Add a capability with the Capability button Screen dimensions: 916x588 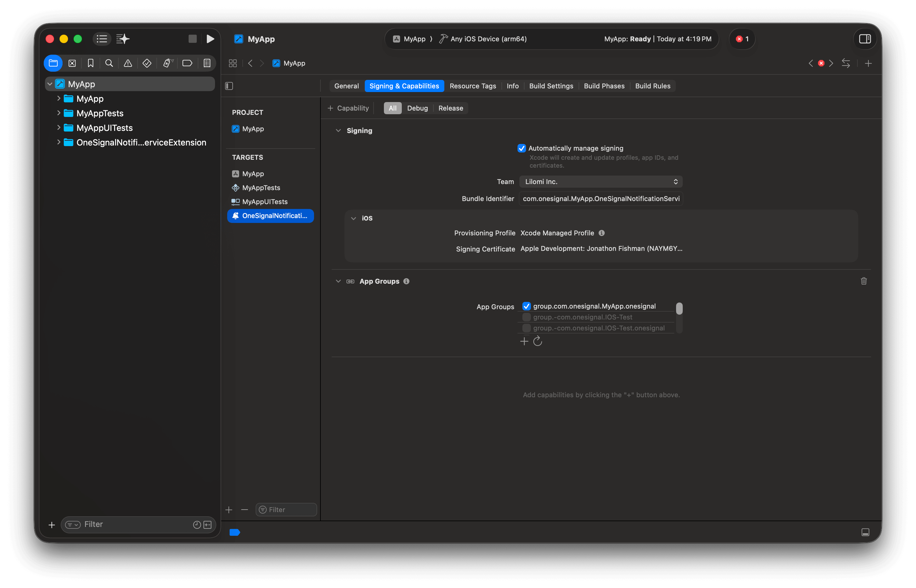(x=348, y=108)
